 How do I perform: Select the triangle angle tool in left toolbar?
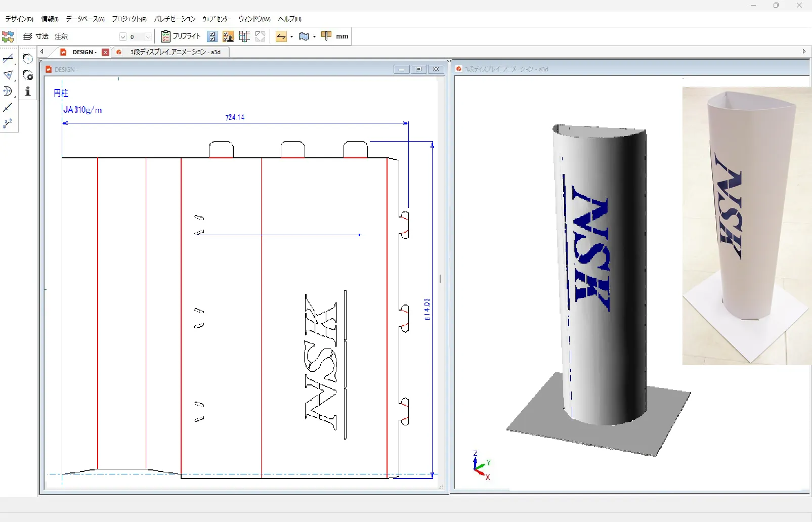coord(8,75)
